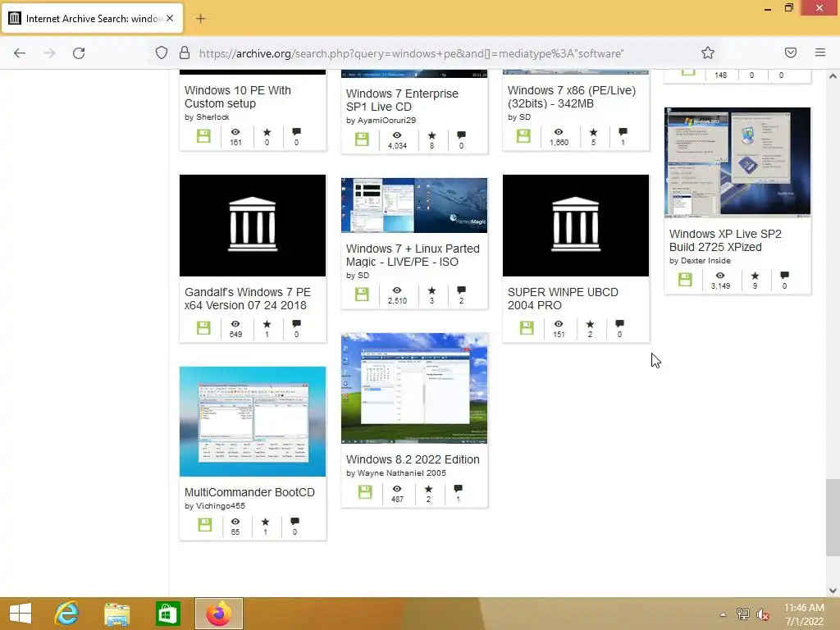Click software floppy icon on Windows 10 PE card
This screenshot has width=840, height=630.
(203, 136)
